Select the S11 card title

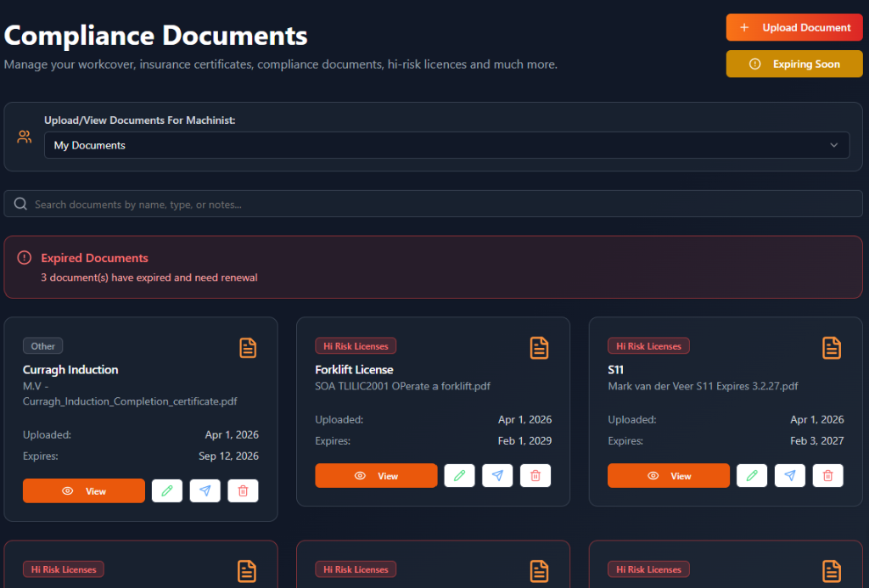click(x=616, y=370)
